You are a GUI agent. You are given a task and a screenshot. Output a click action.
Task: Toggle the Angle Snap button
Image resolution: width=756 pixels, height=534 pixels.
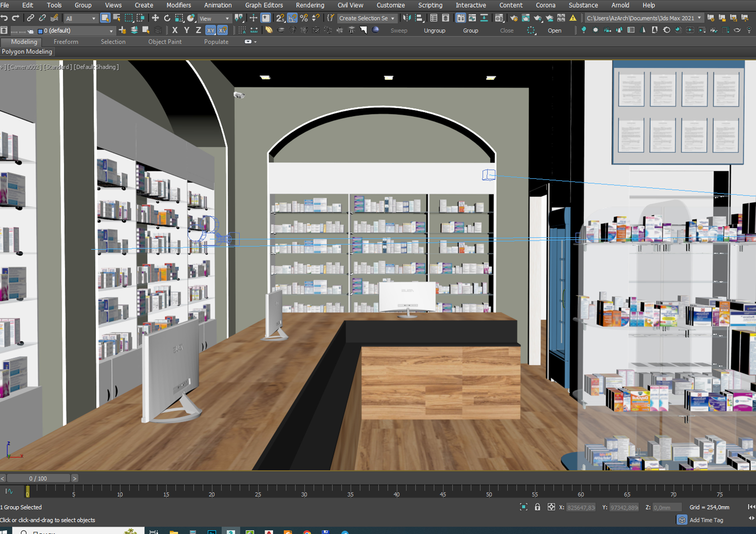pos(292,18)
